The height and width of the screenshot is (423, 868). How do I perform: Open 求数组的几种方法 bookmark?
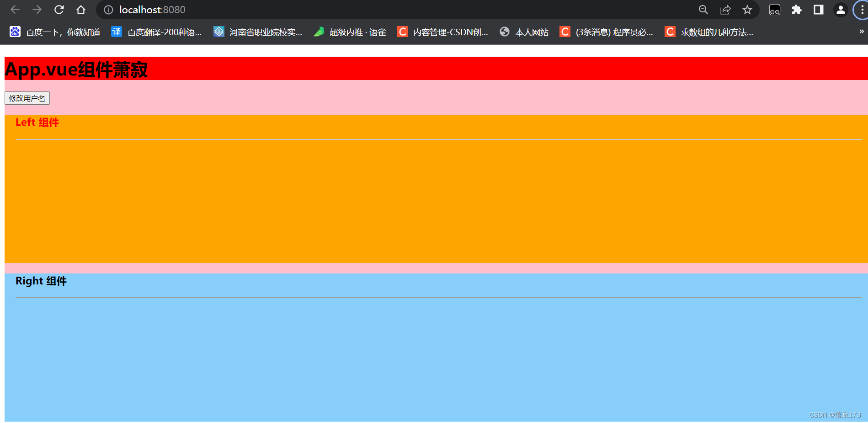709,32
